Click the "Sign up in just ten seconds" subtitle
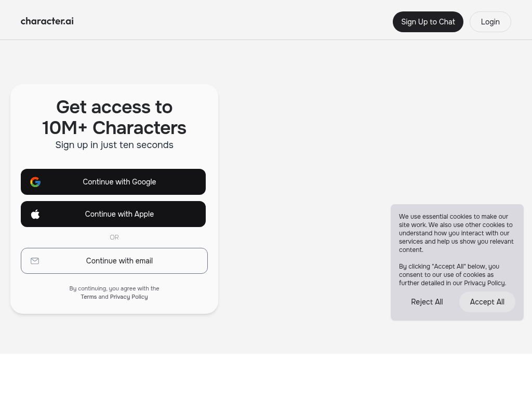This screenshot has width=532, height=399. pyautogui.click(x=114, y=145)
